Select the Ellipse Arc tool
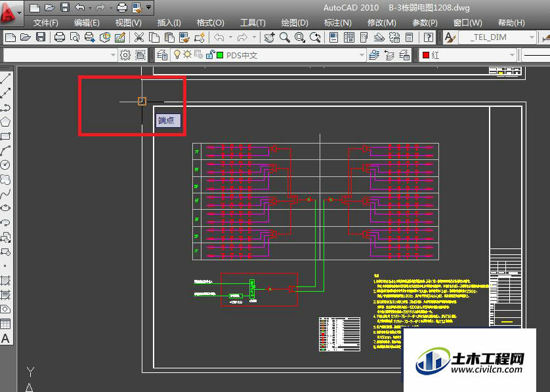This screenshot has width=550, height=392. click(x=5, y=222)
